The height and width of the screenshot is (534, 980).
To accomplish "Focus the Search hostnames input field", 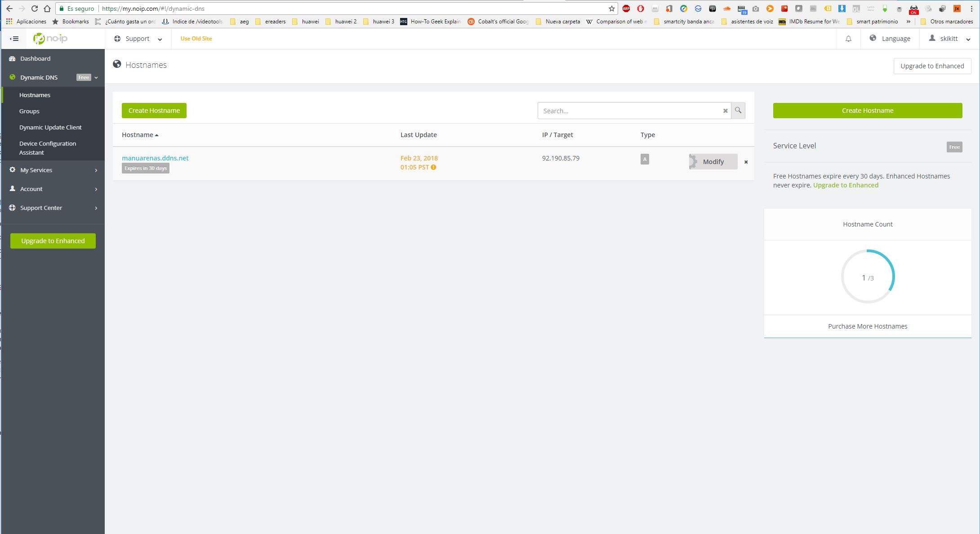I will [629, 111].
